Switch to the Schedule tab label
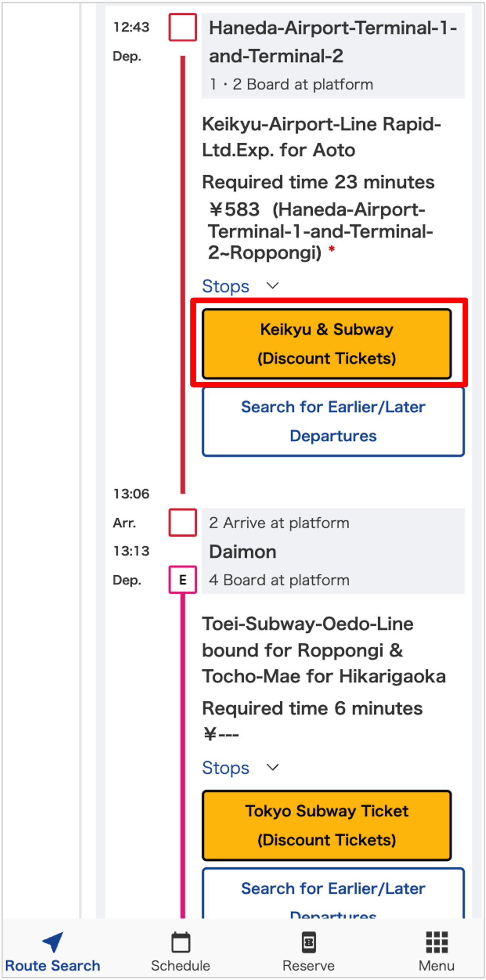486x980 pixels. pyautogui.click(x=180, y=965)
